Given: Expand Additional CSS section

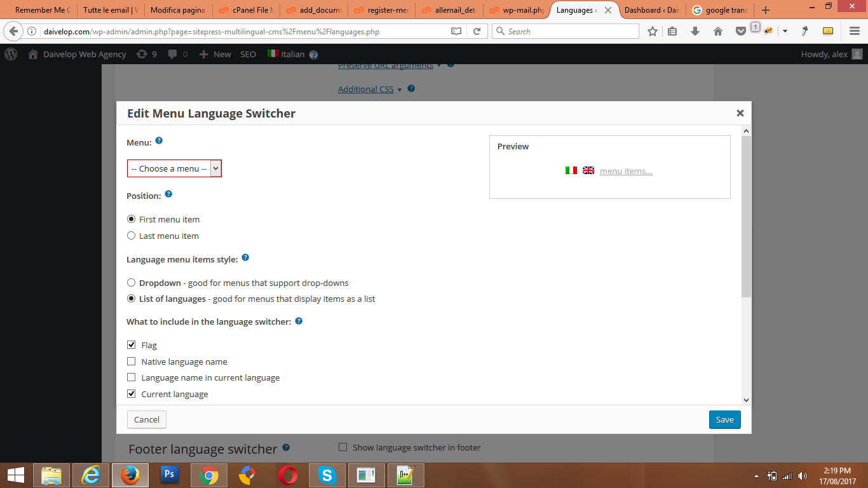Looking at the screenshot, I should click(366, 90).
